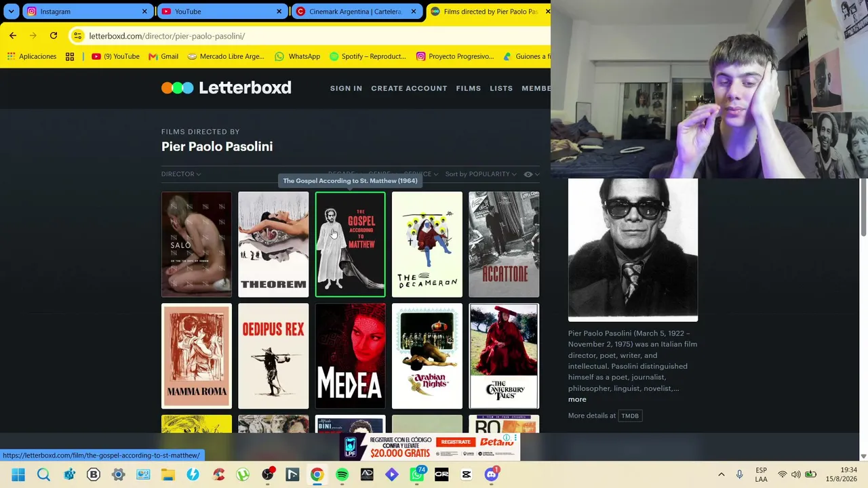Open The Canterbury Tales film poster
This screenshot has height=488, width=868.
(x=504, y=356)
